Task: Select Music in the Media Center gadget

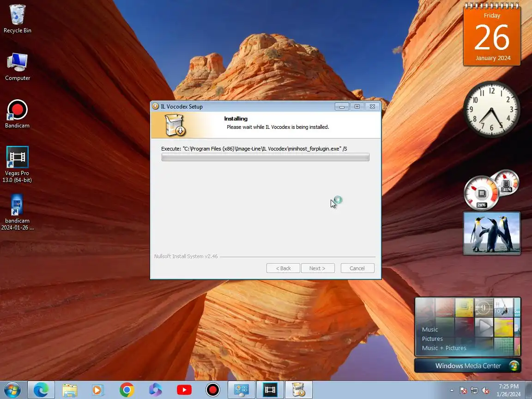Action: [430, 329]
